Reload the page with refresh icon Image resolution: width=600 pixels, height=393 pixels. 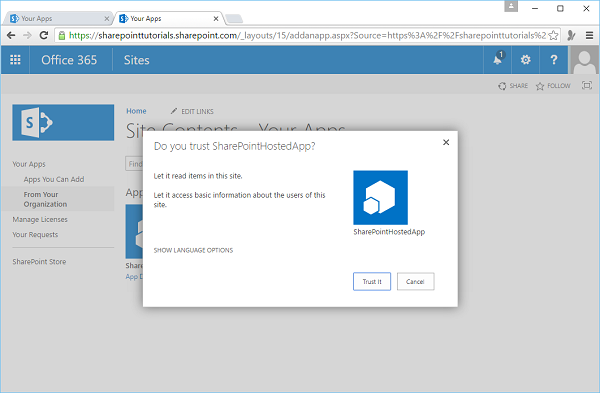tap(44, 36)
